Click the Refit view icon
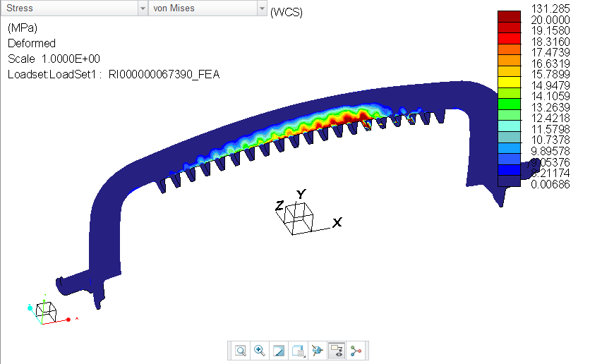Image resolution: width=590 pixels, height=364 pixels. (241, 351)
